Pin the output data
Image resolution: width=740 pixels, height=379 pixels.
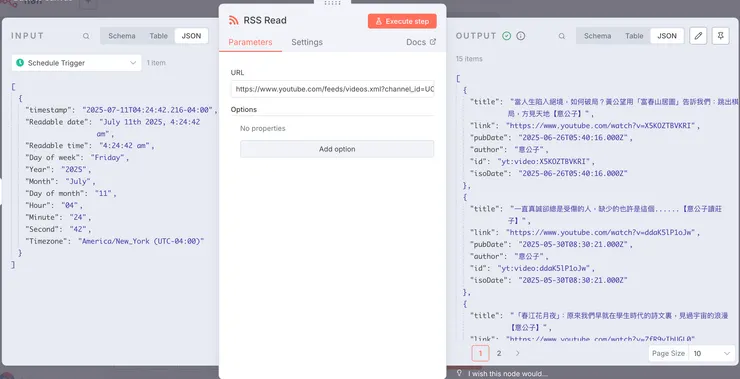pos(721,36)
